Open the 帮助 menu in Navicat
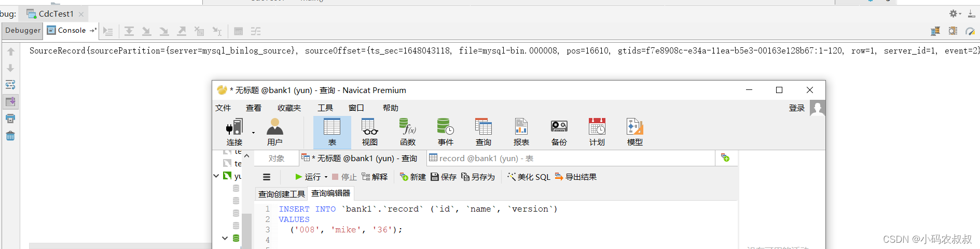This screenshot has width=980, height=249. [391, 108]
